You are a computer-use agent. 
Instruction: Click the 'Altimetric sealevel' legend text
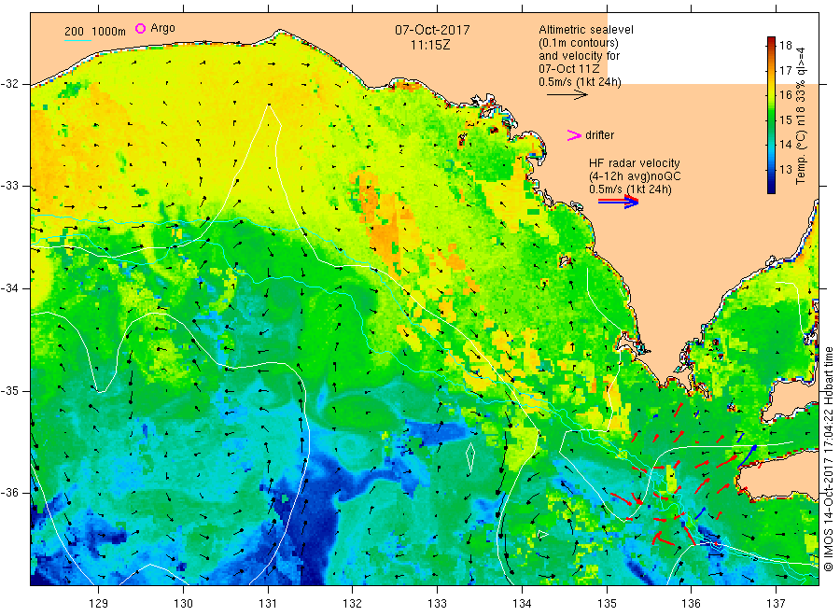click(586, 30)
